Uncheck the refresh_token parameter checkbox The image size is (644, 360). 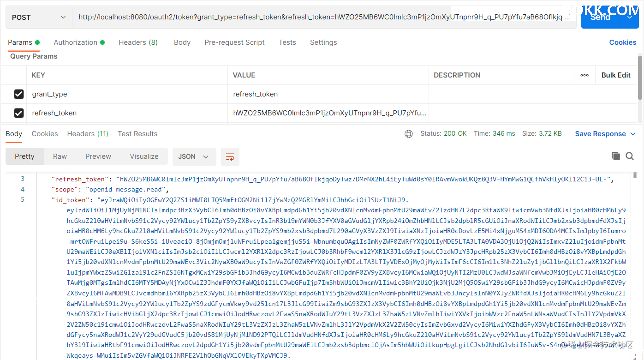pos(18,113)
